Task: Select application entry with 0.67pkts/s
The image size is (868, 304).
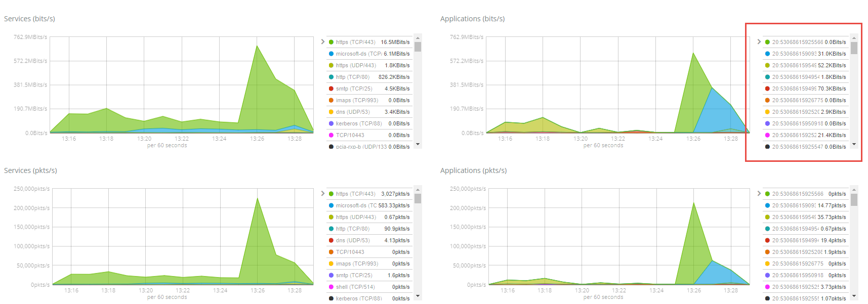Action: [806, 229]
